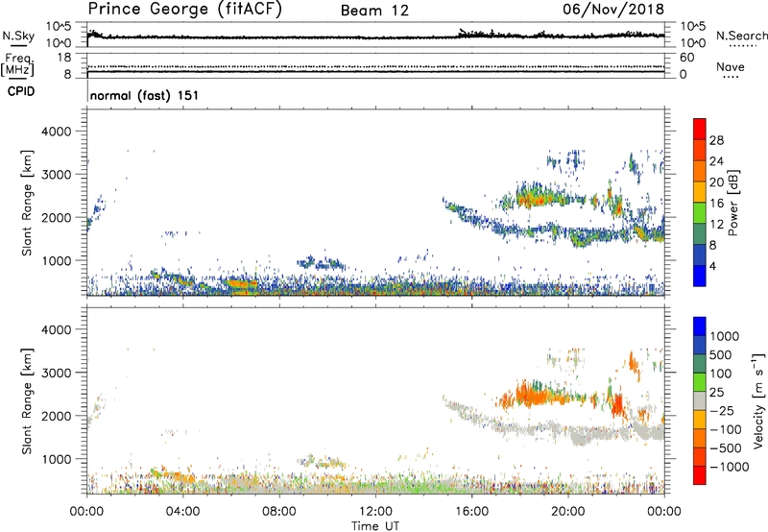The width and height of the screenshot is (768, 532).
Task: Click the 'N.Sky' legend label
Action: (x=18, y=36)
